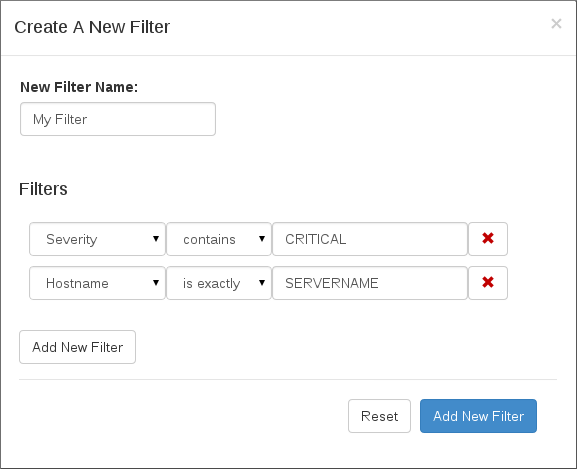Click the arrow beside Hostname
The width and height of the screenshot is (577, 469).
click(156, 283)
